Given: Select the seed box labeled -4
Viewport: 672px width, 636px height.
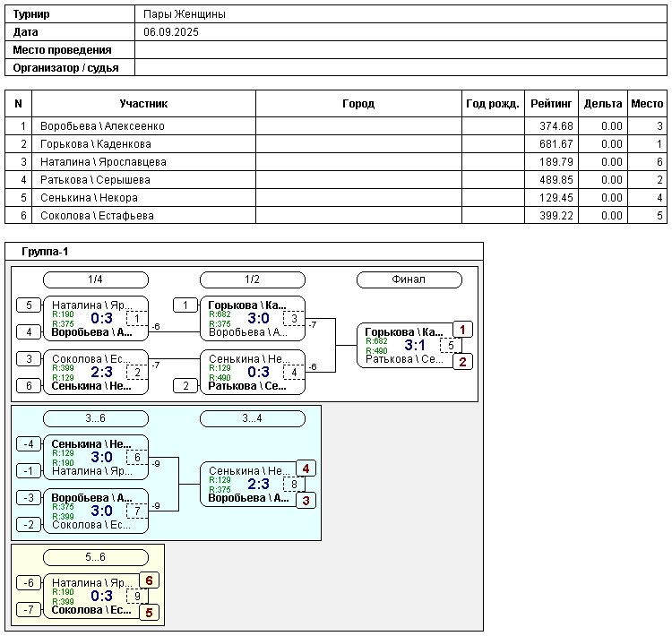Looking at the screenshot, I should pos(29,443).
